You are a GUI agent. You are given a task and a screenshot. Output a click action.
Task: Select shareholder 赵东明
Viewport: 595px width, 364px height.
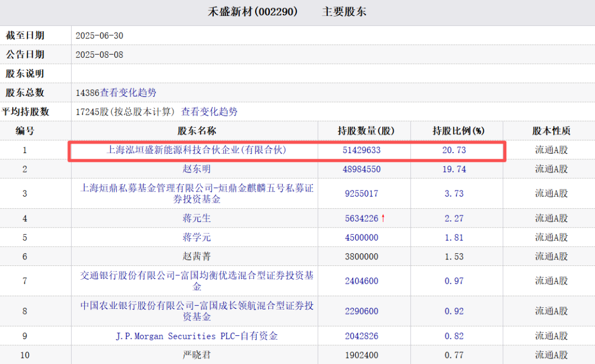pos(196,169)
